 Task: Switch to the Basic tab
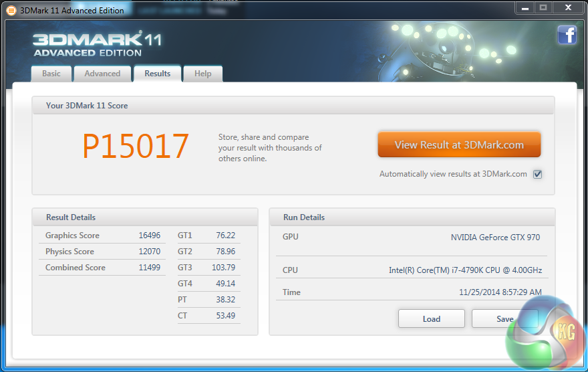(x=51, y=74)
